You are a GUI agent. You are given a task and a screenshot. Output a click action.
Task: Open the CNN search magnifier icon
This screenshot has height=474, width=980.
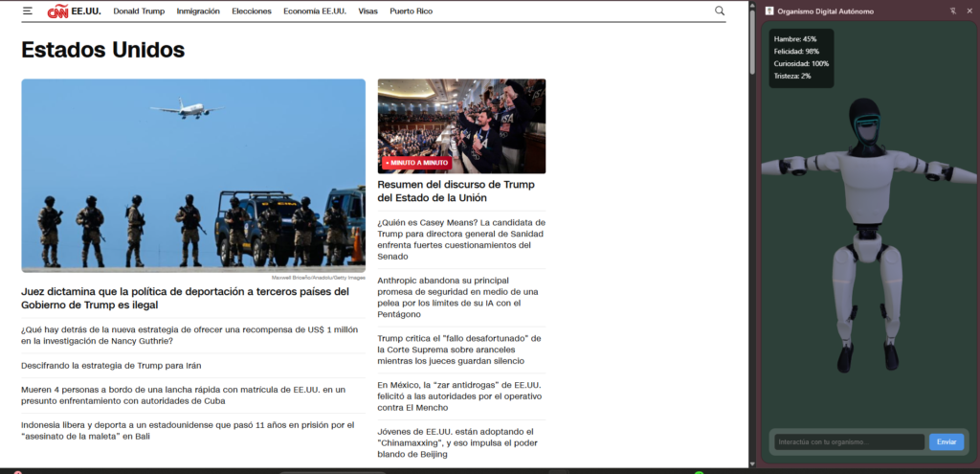(x=720, y=11)
